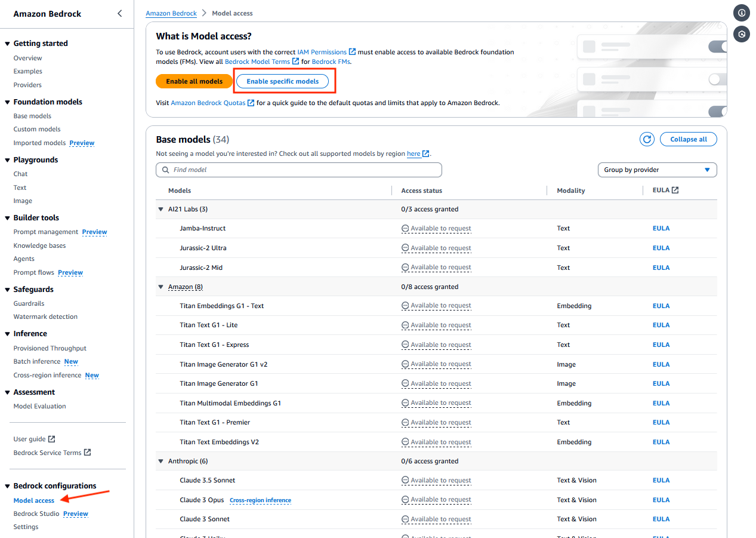This screenshot has height=538, width=756.
Task: Collapse the AI21 Labs model group
Action: 161,209
